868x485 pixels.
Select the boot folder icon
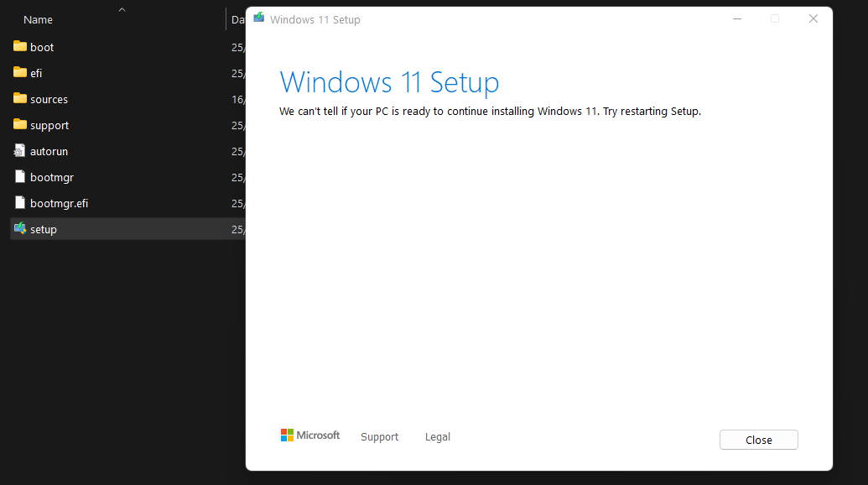(20, 46)
